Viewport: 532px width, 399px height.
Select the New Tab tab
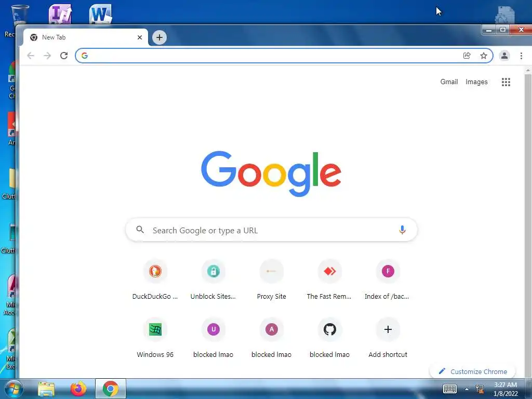[x=86, y=37]
